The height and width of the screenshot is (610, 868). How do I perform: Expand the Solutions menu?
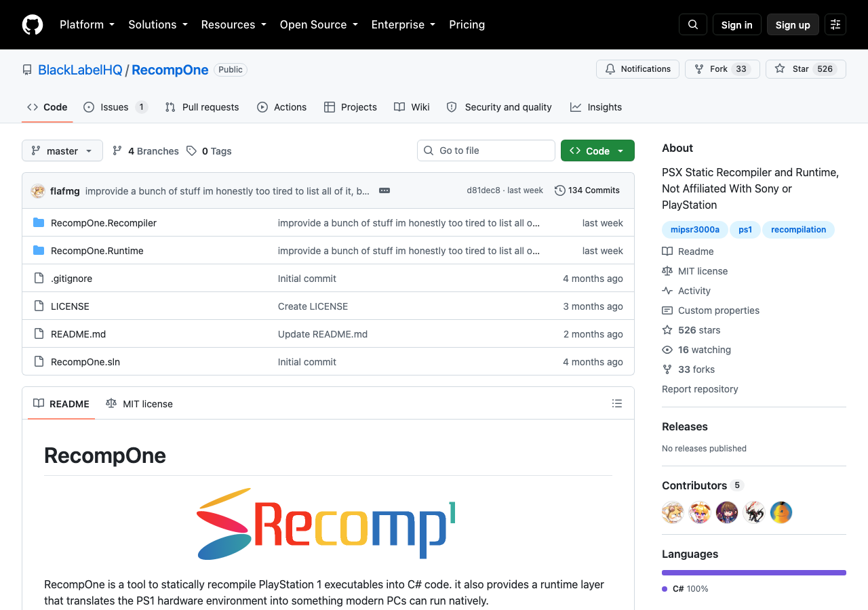coord(159,24)
